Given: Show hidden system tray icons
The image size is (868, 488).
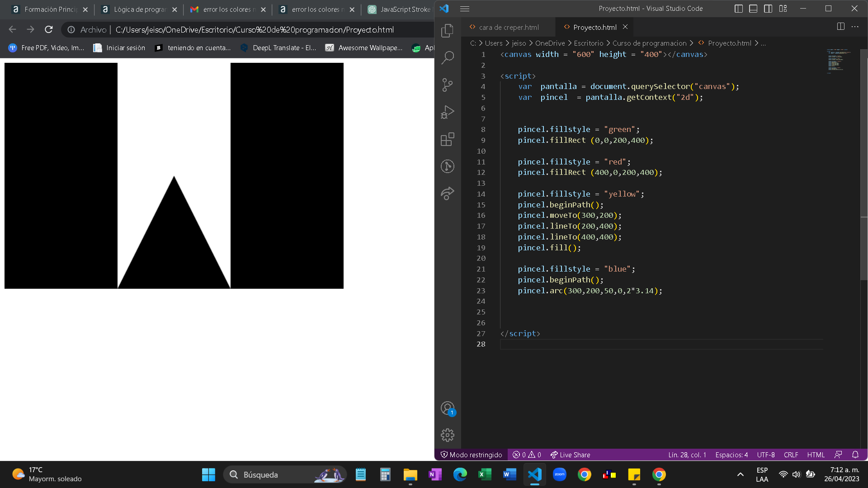Looking at the screenshot, I should pos(740,474).
